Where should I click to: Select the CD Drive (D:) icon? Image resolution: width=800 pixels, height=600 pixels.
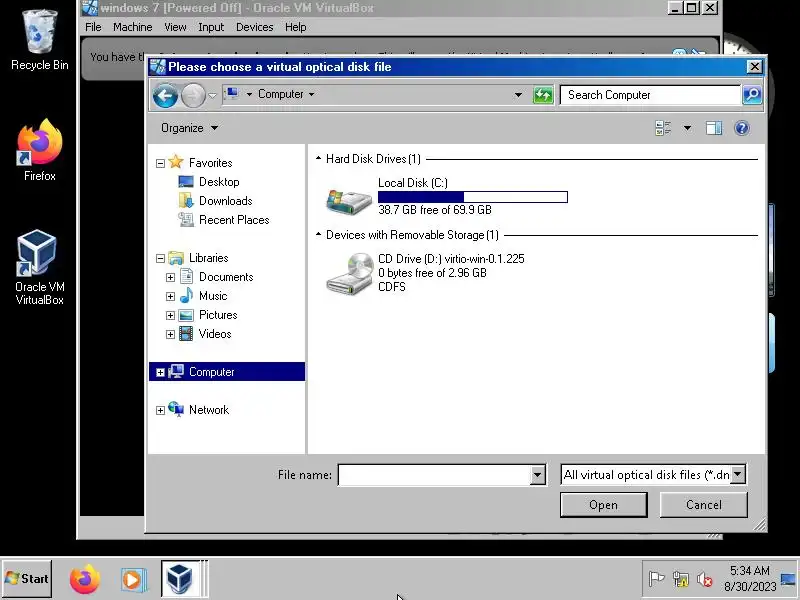pos(349,273)
